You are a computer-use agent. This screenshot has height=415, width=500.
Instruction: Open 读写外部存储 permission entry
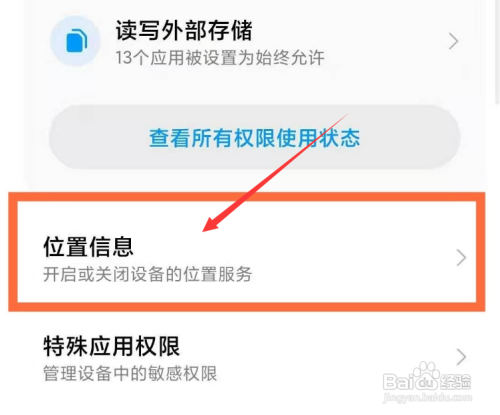click(x=255, y=42)
